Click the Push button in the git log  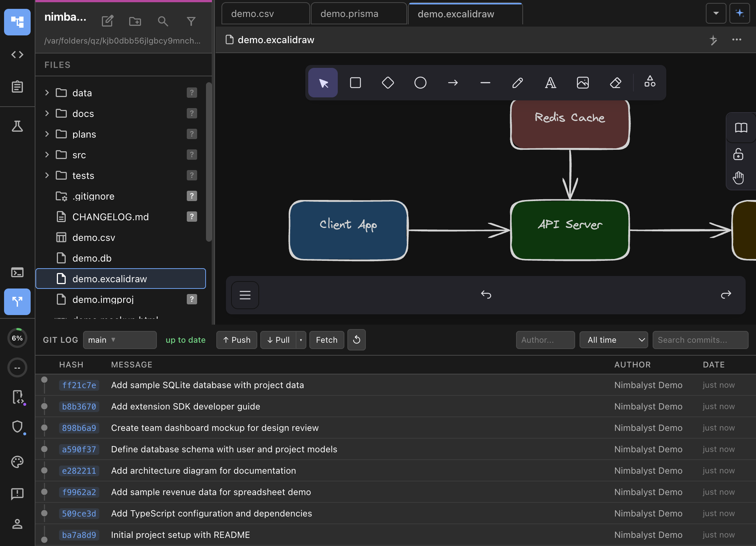click(x=237, y=340)
